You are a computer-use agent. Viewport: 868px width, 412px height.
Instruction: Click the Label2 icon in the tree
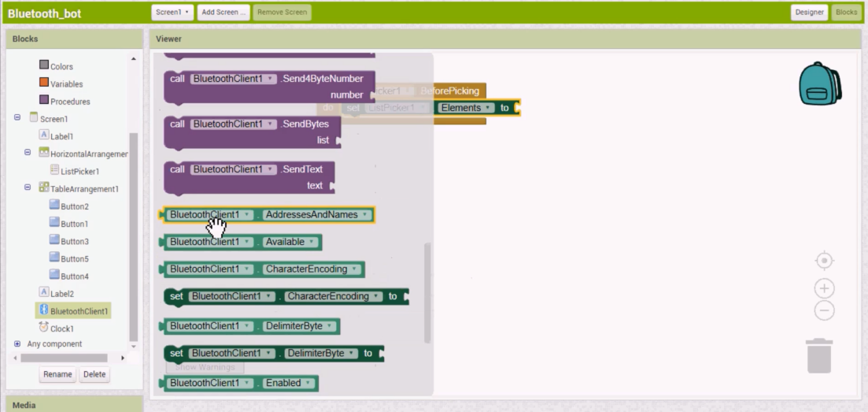44,291
